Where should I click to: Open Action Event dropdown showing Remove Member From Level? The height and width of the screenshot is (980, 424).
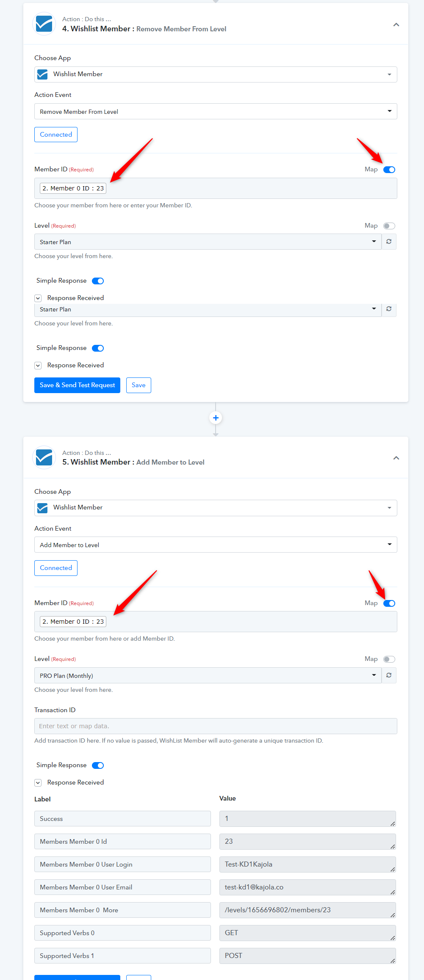tap(216, 111)
